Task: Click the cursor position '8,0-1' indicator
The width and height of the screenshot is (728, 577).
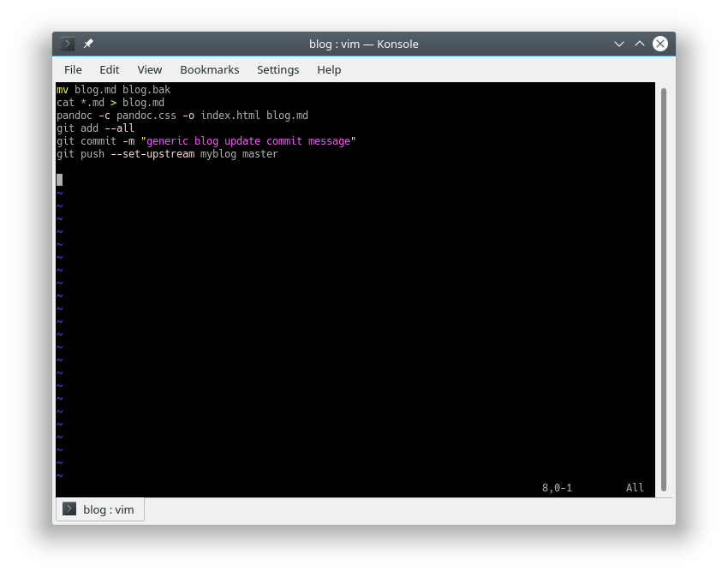Action: tap(558, 488)
